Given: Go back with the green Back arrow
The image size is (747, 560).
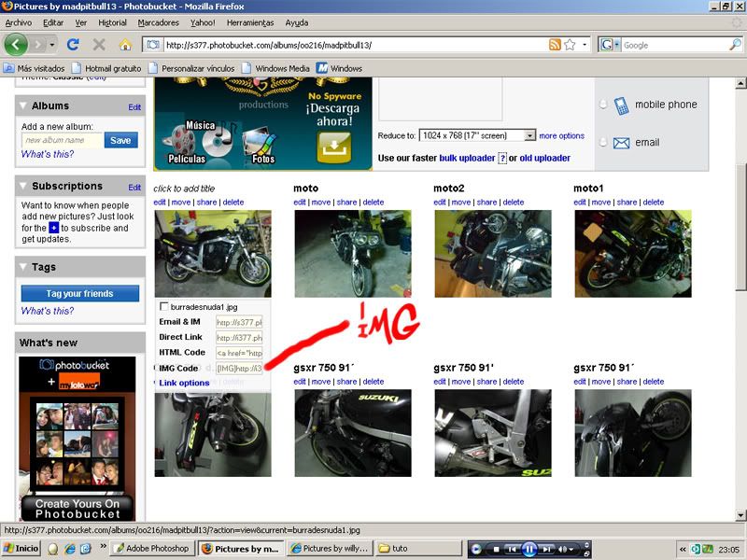Looking at the screenshot, I should pyautogui.click(x=16, y=45).
